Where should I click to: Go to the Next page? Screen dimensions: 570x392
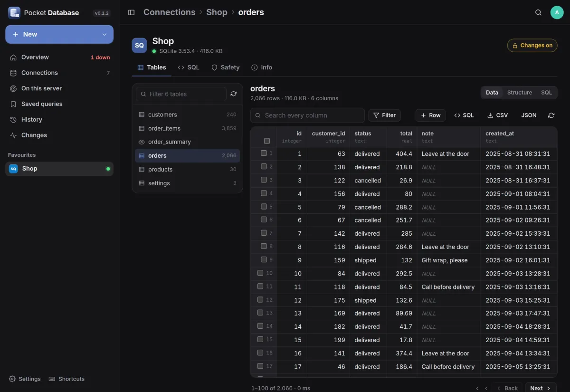(541, 388)
